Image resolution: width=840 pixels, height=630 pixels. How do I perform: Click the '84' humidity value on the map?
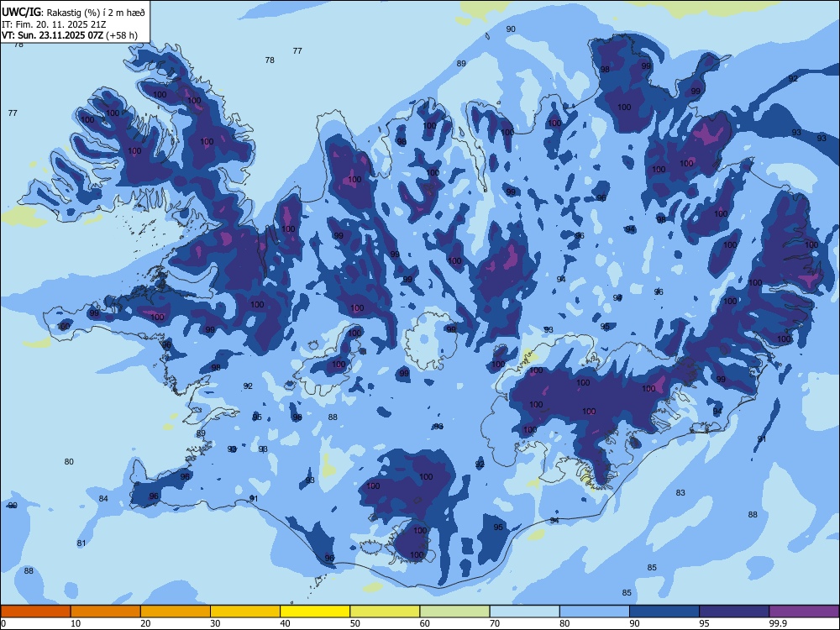[x=103, y=499]
